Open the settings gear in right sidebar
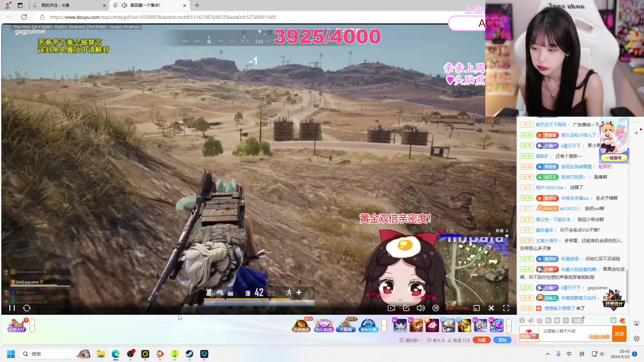644x362 pixels. point(637,339)
